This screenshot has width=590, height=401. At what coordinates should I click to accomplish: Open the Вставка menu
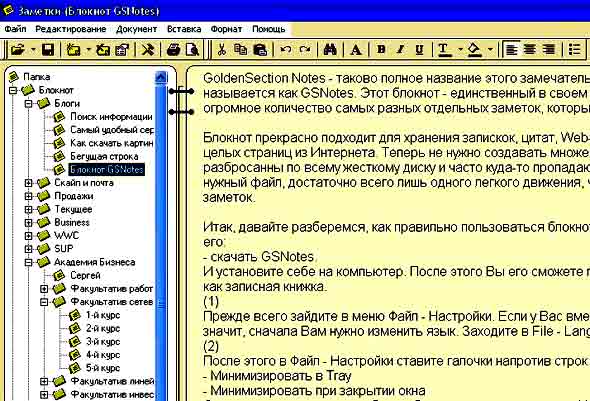(184, 29)
